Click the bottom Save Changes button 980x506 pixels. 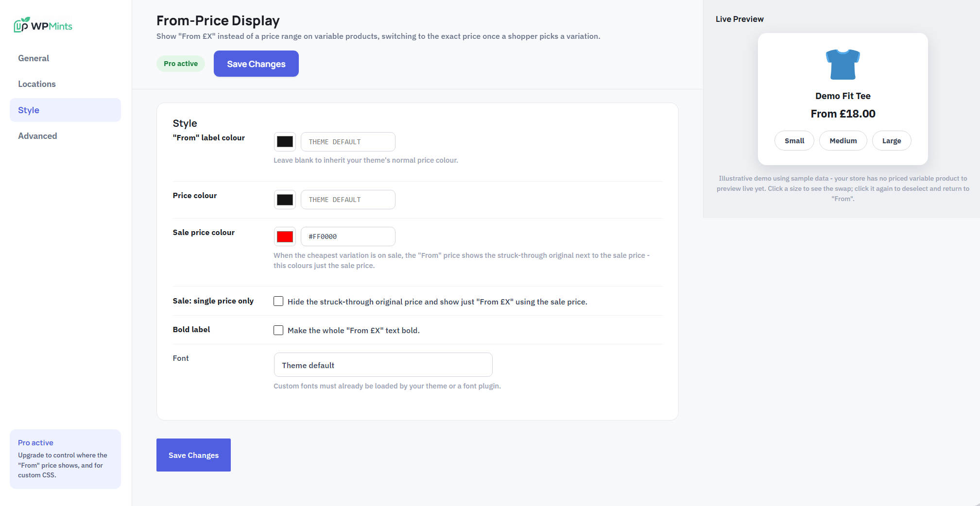click(193, 455)
